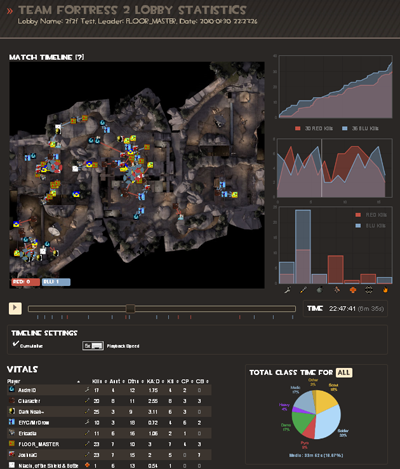Click the orange medic icon in last Vitals row
Image resolution: width=400 pixels, height=469 pixels.
(87, 465)
